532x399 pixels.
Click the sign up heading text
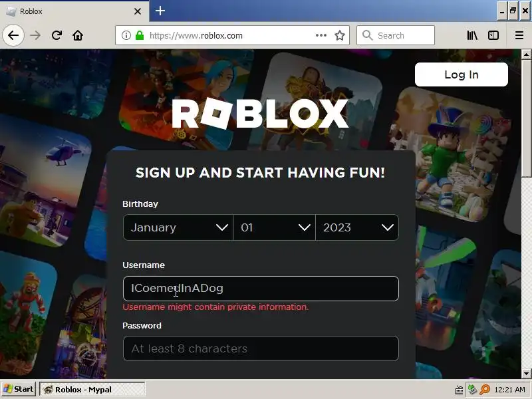coord(260,173)
